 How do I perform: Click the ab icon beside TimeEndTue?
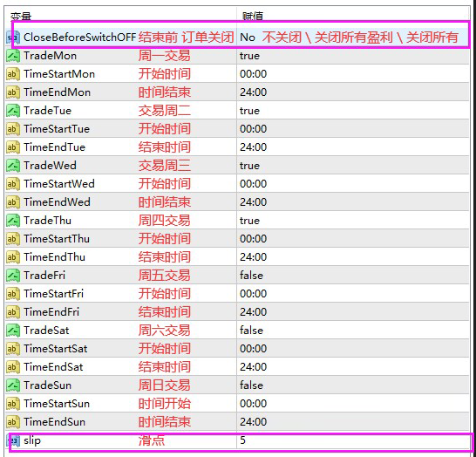[x=13, y=147]
